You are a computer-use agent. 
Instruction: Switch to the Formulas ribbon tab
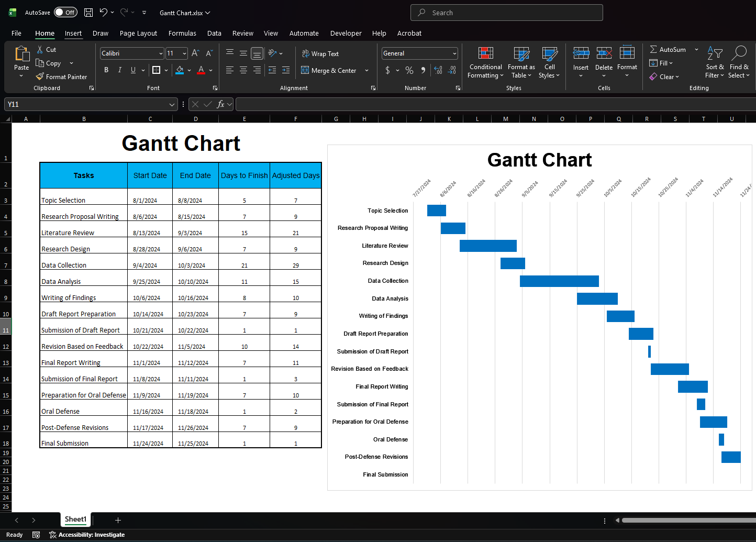(182, 33)
